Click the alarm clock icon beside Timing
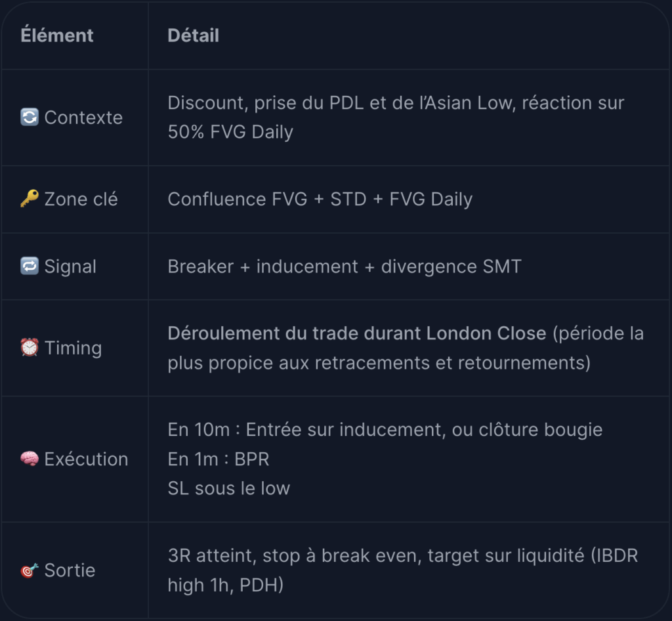This screenshot has width=672, height=621. [x=30, y=347]
